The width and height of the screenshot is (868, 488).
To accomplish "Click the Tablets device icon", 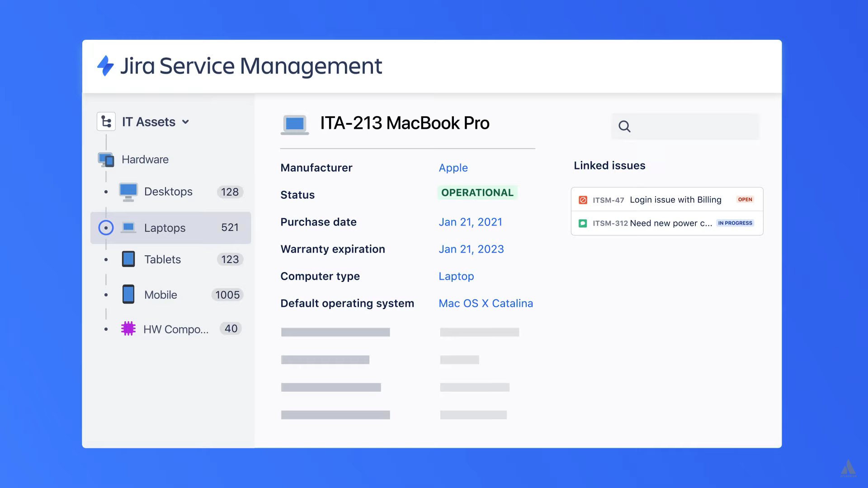I will point(128,259).
